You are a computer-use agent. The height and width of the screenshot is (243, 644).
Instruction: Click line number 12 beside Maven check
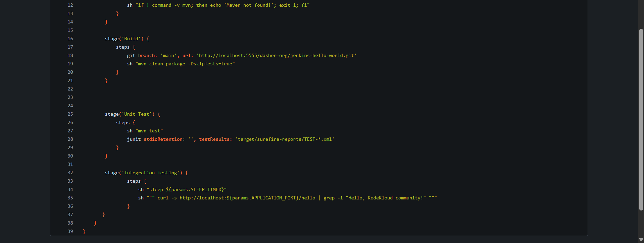pyautogui.click(x=70, y=5)
